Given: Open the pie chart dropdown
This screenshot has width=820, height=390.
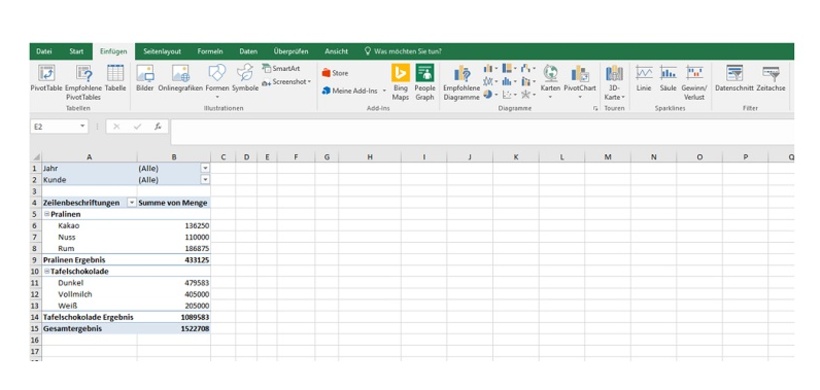Looking at the screenshot, I should pos(490,94).
